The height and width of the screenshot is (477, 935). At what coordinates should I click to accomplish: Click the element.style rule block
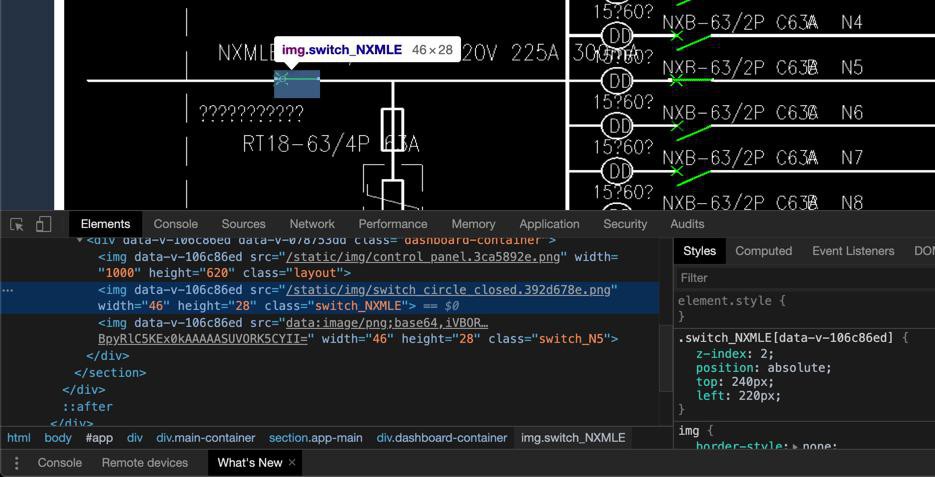tap(804, 308)
